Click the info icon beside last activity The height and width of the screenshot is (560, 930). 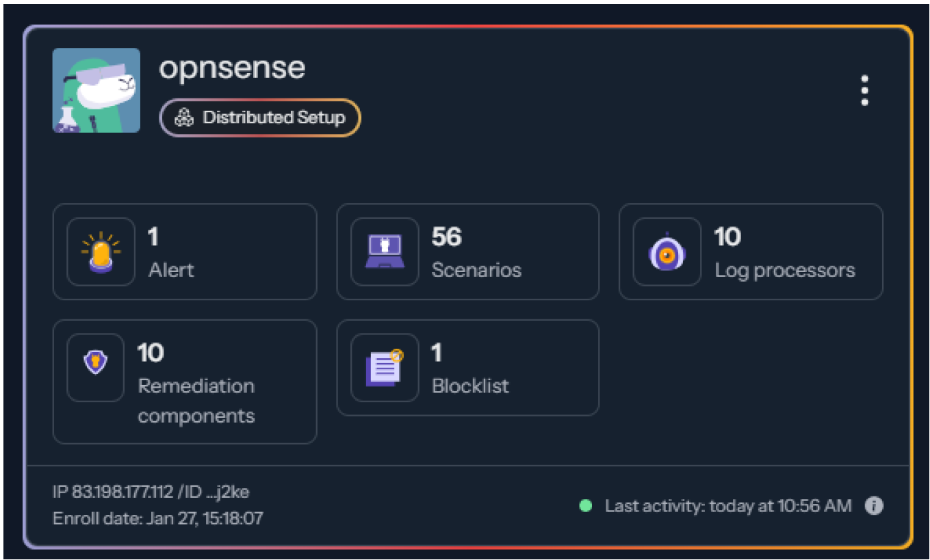[873, 506]
